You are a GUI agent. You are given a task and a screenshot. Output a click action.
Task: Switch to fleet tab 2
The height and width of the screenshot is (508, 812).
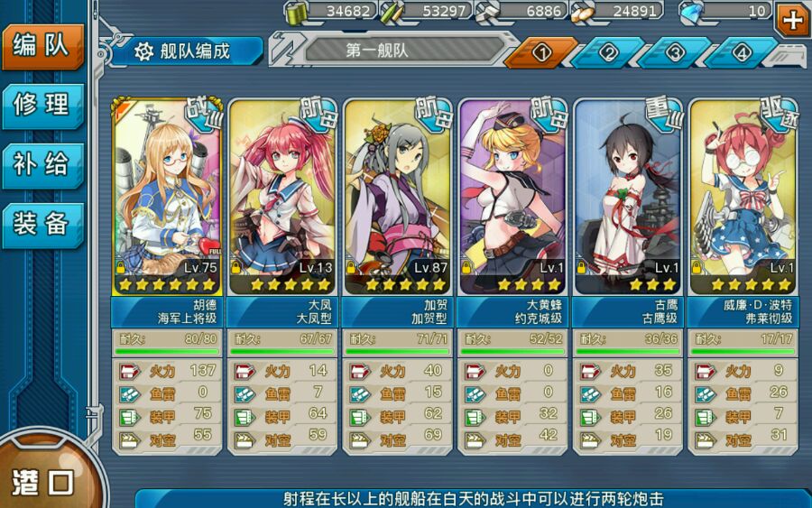click(x=608, y=52)
